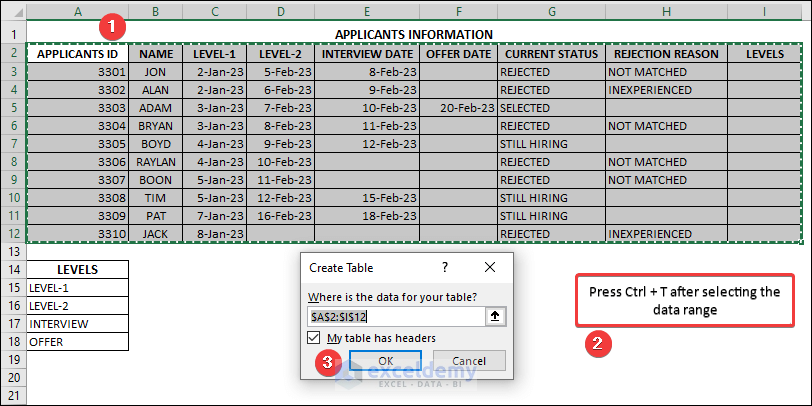Click the table data range input field
The height and width of the screenshot is (406, 812).
(396, 317)
